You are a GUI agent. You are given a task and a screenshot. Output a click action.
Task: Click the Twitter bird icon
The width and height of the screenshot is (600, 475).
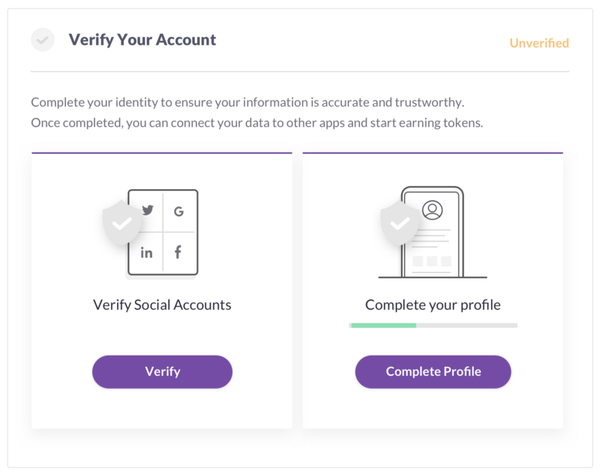coord(148,211)
